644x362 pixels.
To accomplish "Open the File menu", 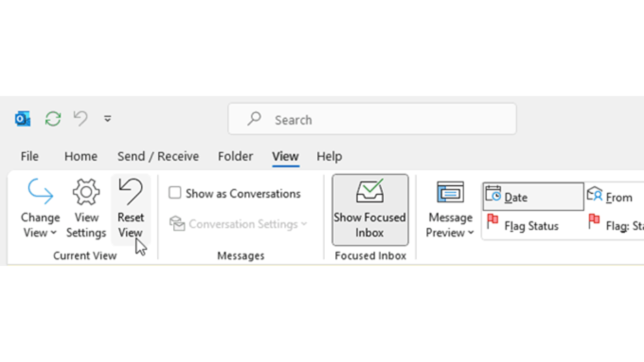I will click(x=30, y=156).
